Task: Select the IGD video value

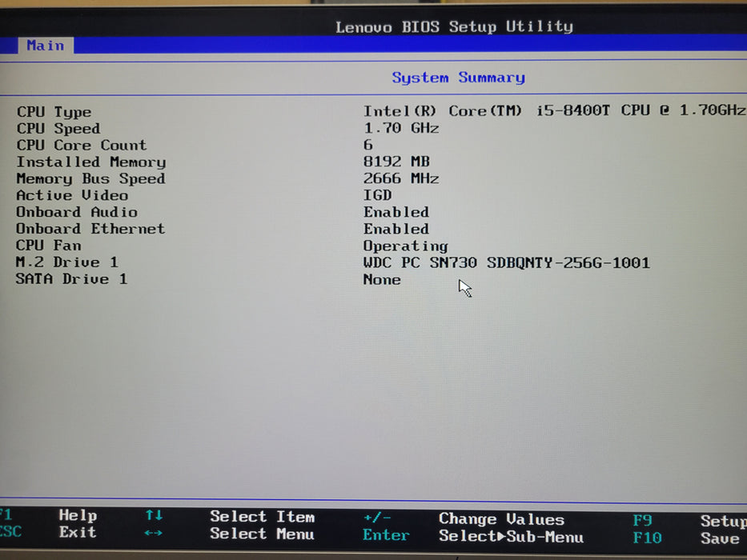Action: (377, 194)
